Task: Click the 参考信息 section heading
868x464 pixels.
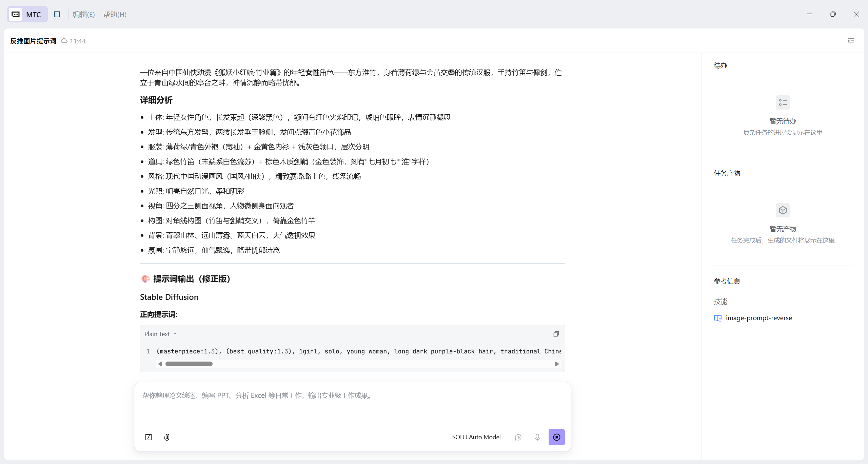Action: 727,281
